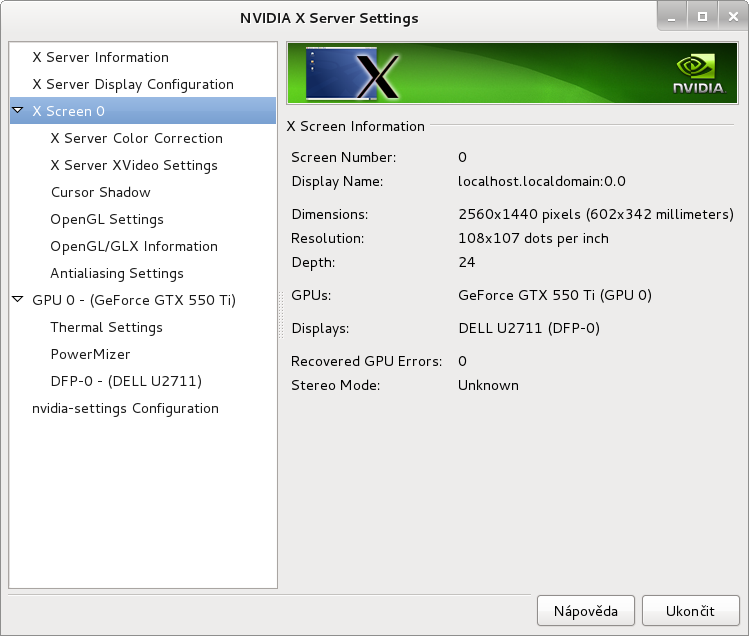749x636 pixels.
Task: Click the NVIDIA logo in banner
Action: 698,74
